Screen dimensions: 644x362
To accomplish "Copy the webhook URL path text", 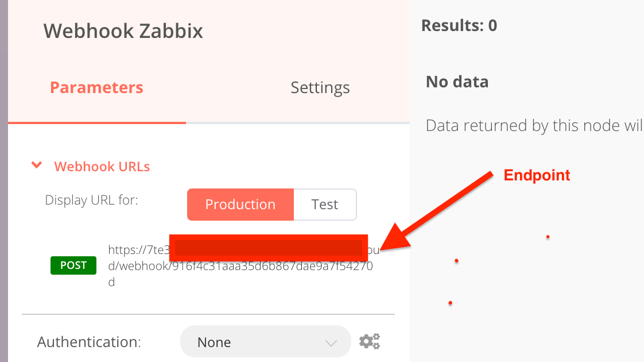I will point(240,266).
